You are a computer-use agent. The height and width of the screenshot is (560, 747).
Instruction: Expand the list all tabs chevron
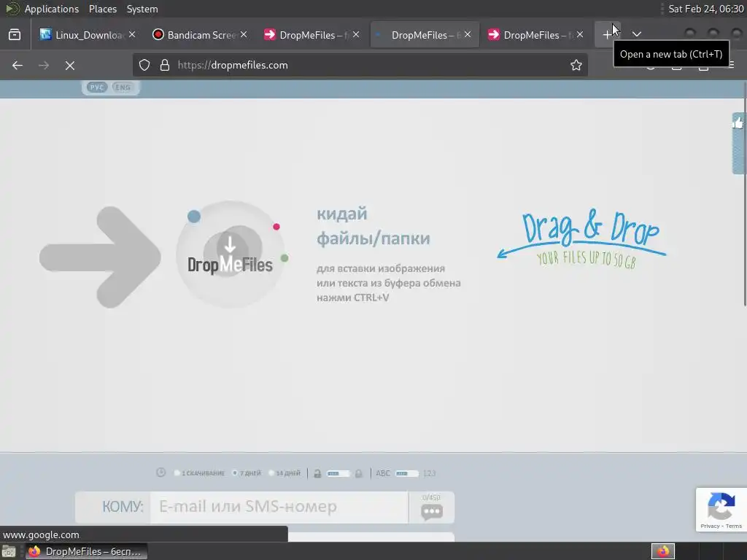click(636, 34)
